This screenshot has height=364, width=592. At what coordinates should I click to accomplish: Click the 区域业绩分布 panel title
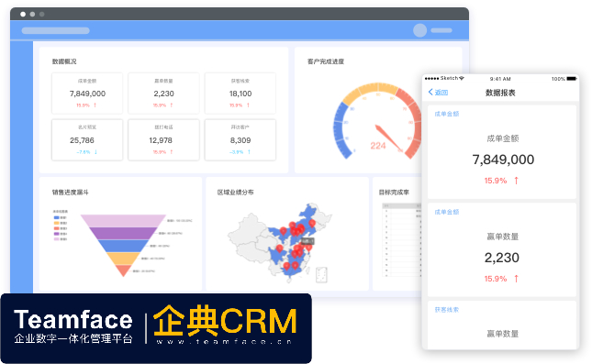point(235,193)
